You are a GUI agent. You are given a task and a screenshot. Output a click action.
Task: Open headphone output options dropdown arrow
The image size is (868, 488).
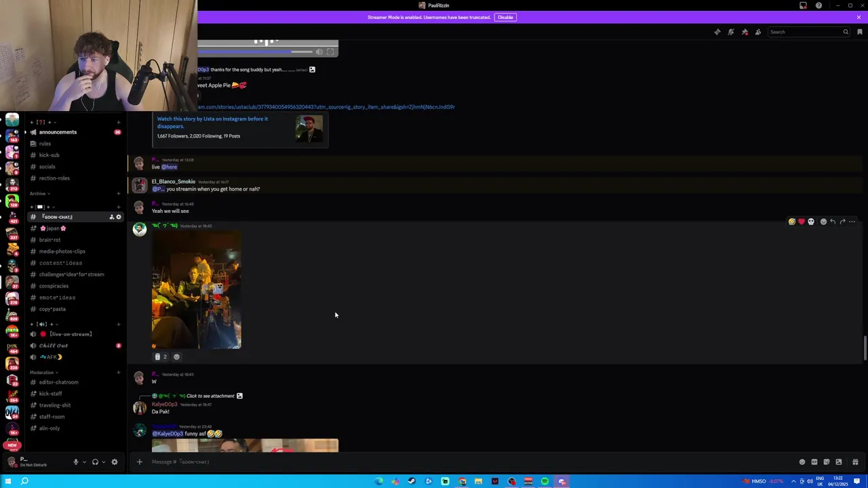pos(103,462)
